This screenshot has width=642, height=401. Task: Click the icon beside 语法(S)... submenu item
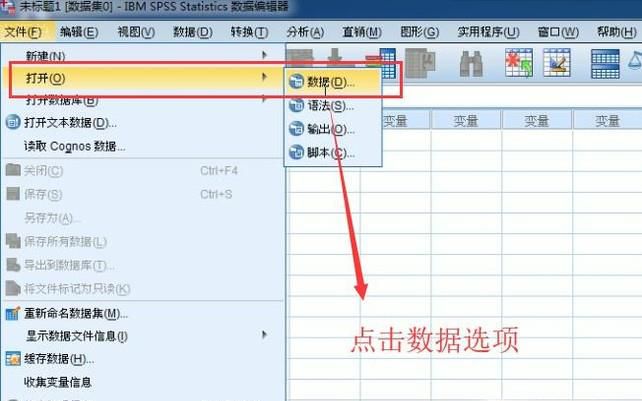(296, 106)
